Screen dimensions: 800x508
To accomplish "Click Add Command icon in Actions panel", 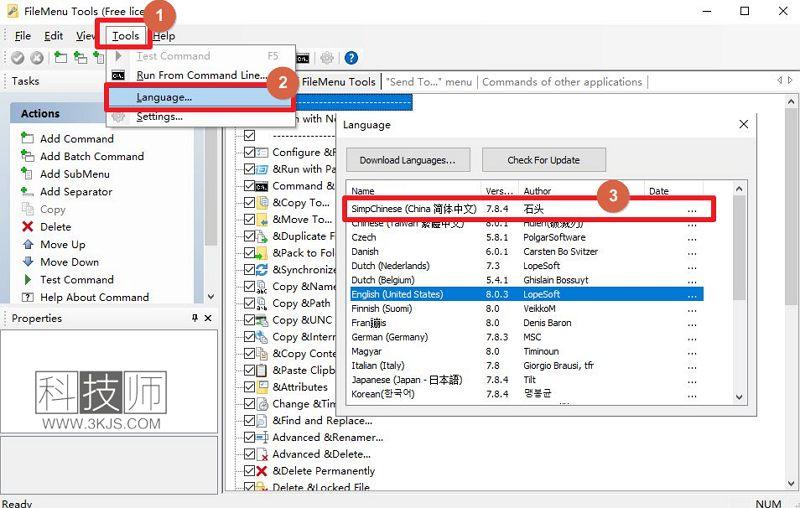I will [28, 138].
